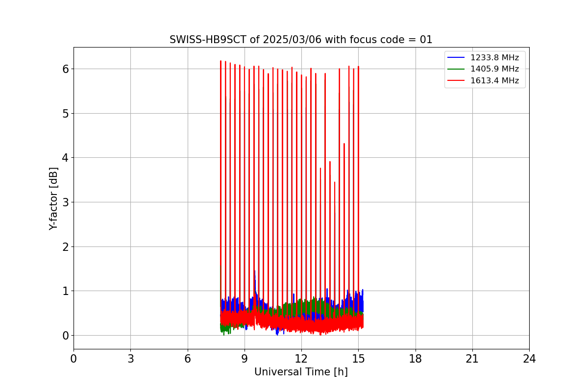Click x-axis tick label 12
The image size is (588, 392).
[x=301, y=359]
